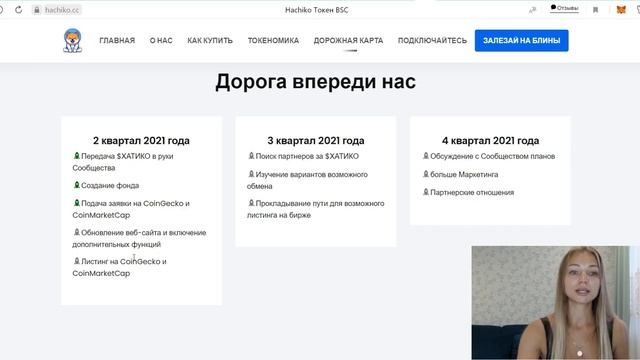Open the ГЛАВНАЯ menu item
The image size is (640, 360).
click(x=117, y=40)
